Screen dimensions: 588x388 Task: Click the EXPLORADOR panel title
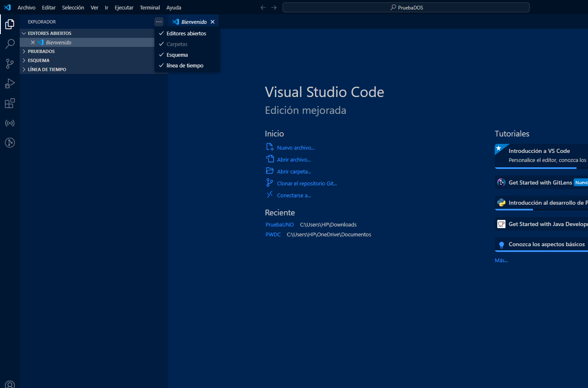[42, 22]
